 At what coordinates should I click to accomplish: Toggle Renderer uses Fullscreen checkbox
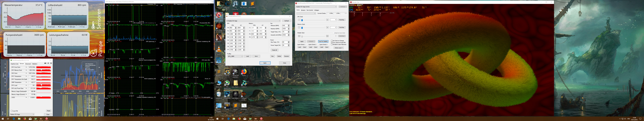(332, 45)
